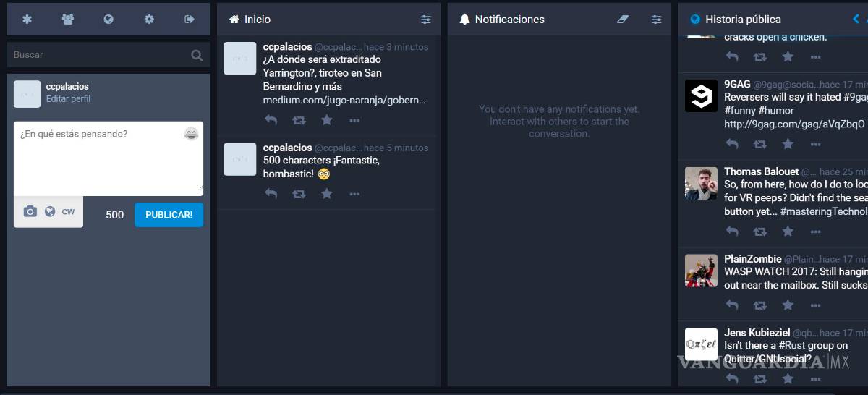This screenshot has height=395, width=868.
Task: Open more menu on '500 characters' post
Action: click(354, 195)
